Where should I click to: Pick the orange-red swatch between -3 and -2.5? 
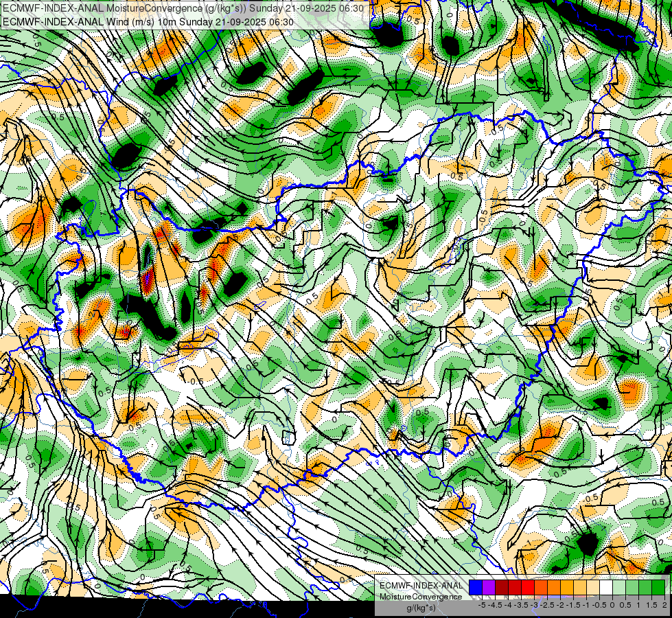tap(541, 587)
